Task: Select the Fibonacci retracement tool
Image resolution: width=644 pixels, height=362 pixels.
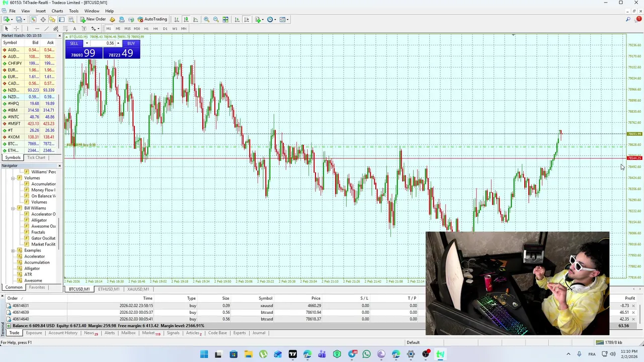Action: coord(65,29)
